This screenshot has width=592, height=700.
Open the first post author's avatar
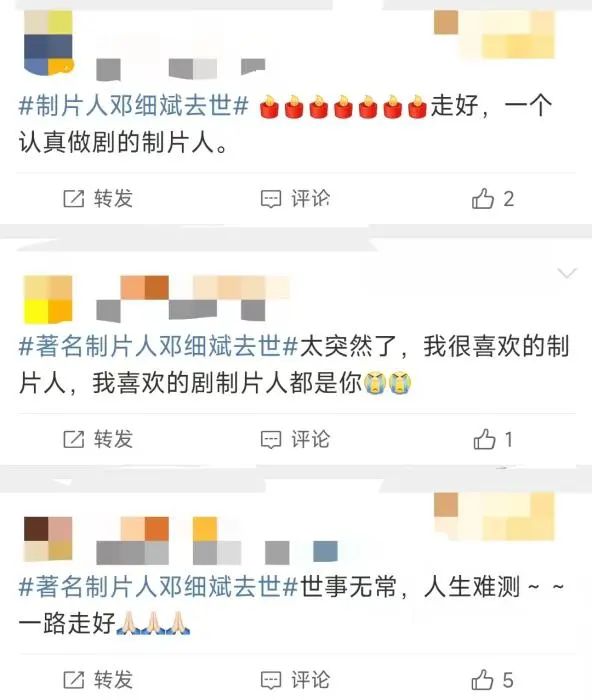[48, 43]
